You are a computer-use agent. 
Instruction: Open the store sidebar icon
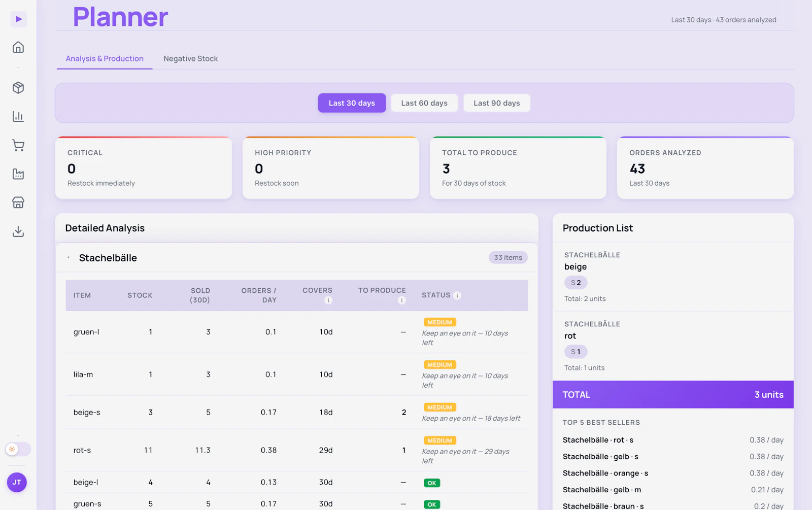coord(18,202)
